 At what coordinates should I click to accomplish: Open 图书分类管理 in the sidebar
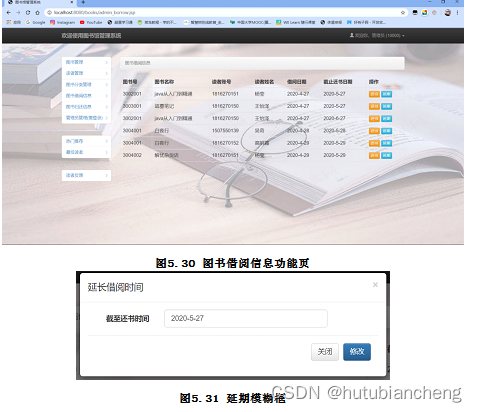pos(86,85)
